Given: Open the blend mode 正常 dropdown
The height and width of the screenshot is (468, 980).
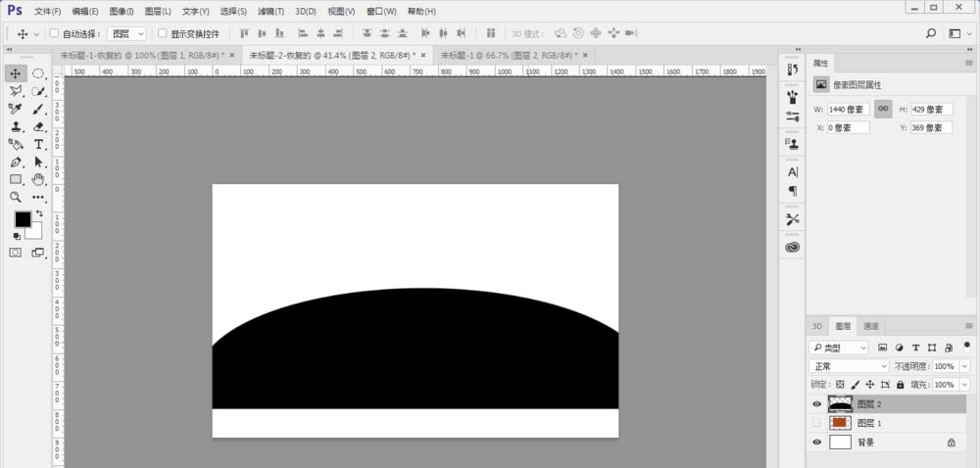Looking at the screenshot, I should [848, 366].
